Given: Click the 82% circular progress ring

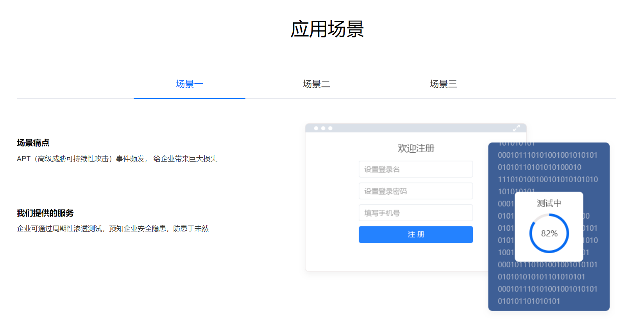Looking at the screenshot, I should [549, 233].
